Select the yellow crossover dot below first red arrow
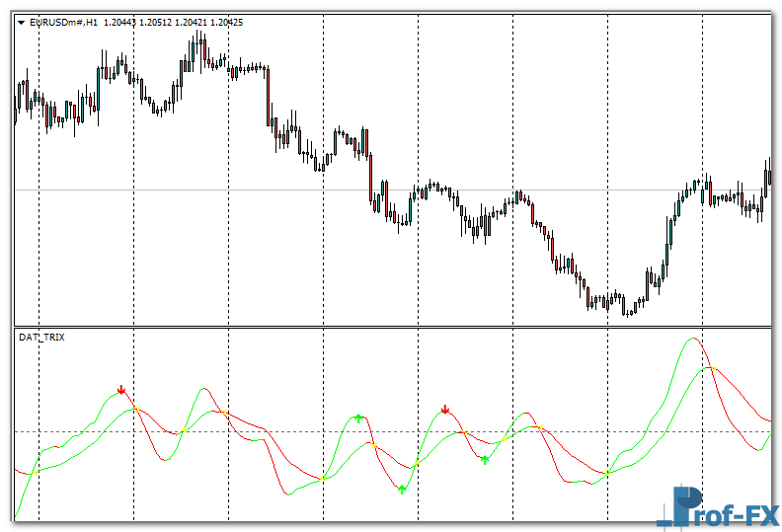Screen dimensions: 782x532 click(135, 409)
